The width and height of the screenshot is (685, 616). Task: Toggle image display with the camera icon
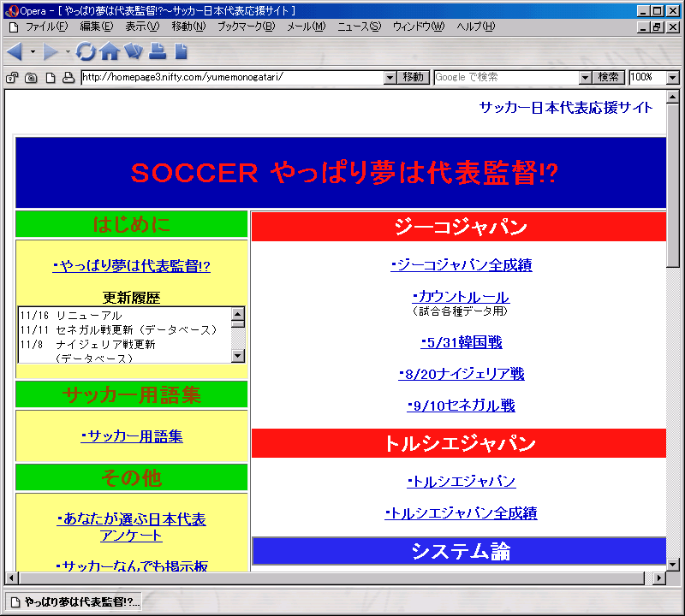coord(31,78)
